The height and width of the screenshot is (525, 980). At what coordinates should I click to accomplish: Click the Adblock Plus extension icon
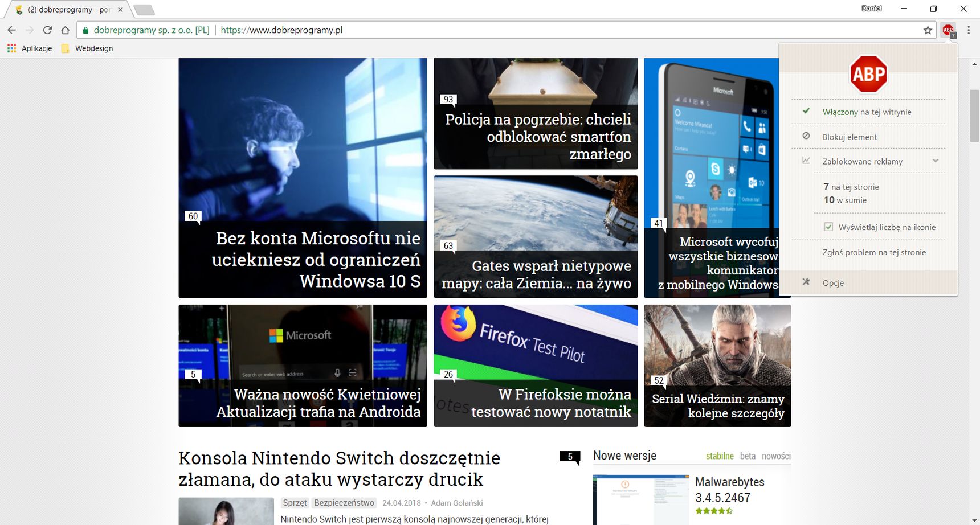point(949,30)
